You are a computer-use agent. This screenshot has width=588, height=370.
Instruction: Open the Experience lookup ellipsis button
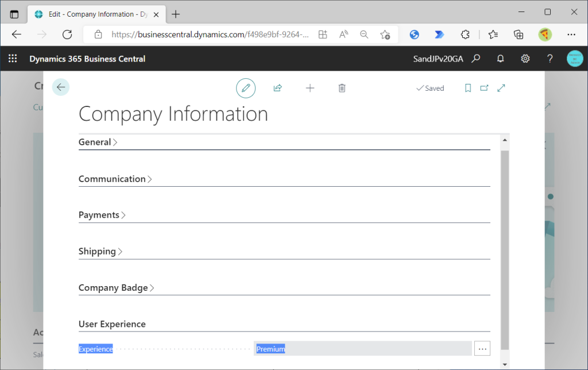[x=482, y=349]
